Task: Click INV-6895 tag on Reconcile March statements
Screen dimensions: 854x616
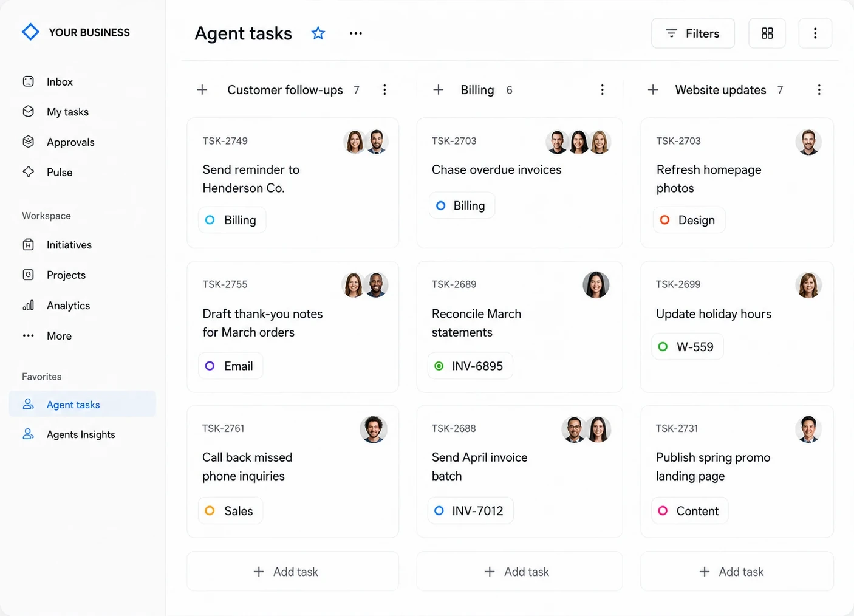Action: (x=470, y=366)
